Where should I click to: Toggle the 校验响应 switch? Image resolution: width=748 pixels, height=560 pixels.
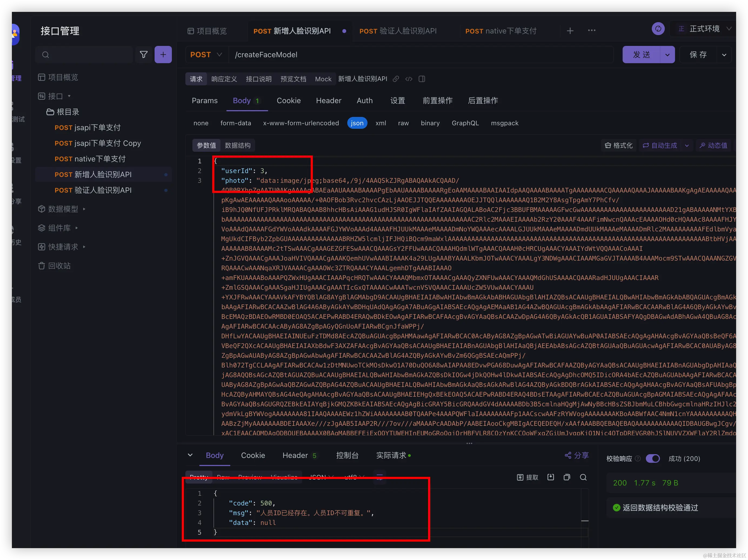tap(653, 458)
